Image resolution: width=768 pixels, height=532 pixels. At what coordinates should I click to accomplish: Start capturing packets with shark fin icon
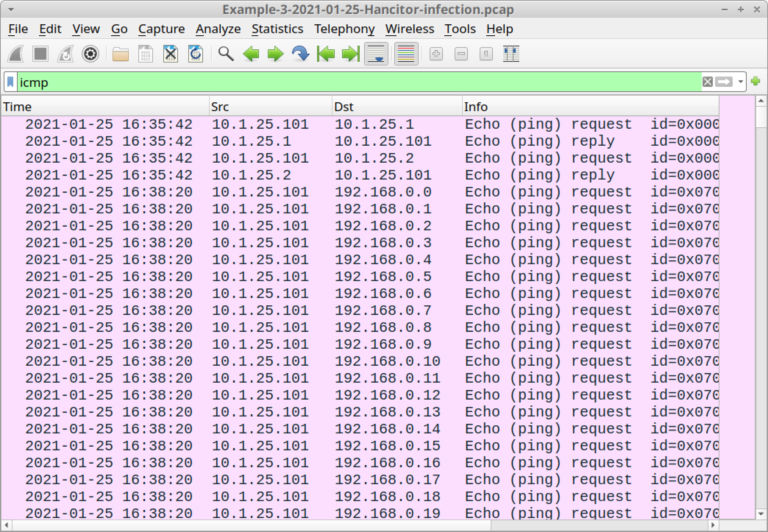16,54
